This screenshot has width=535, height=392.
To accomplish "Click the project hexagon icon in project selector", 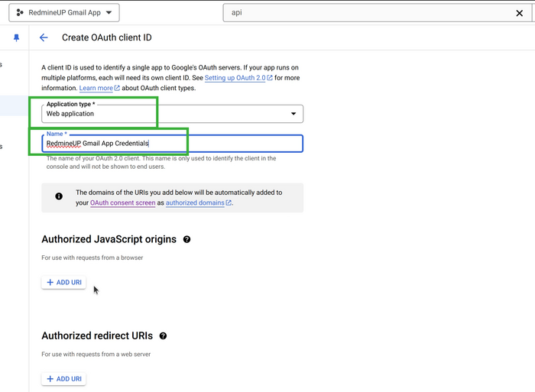I will tap(20, 13).
